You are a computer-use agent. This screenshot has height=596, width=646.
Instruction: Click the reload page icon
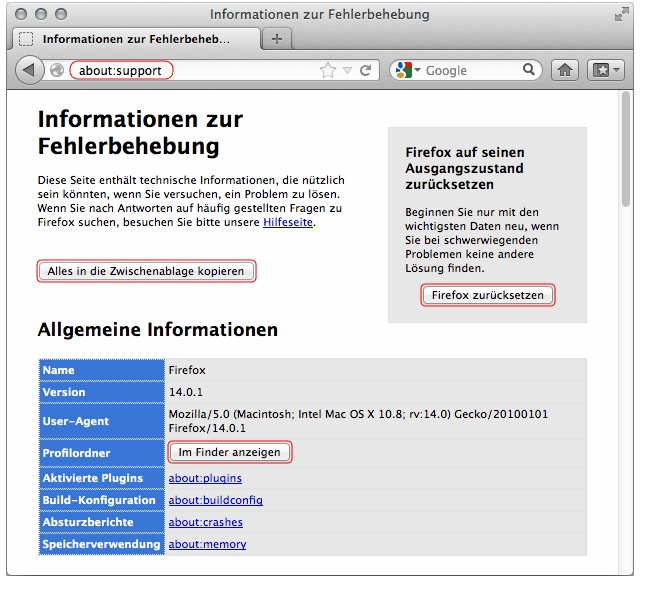click(366, 70)
